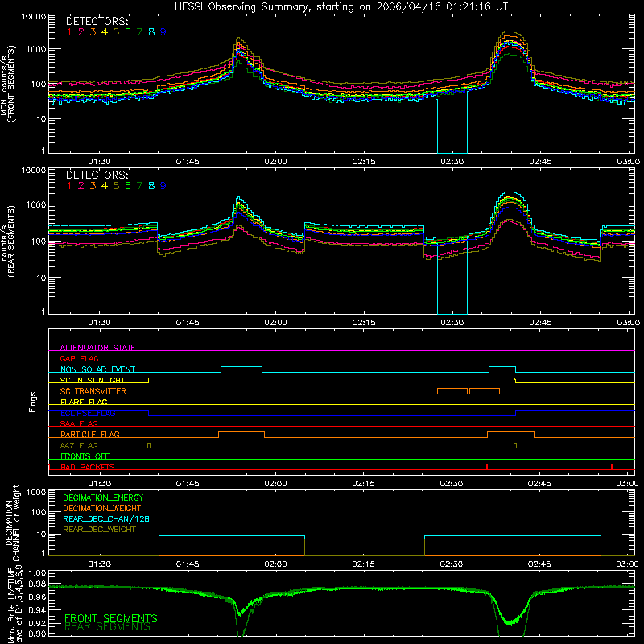Select detector 1 in front segments legend
The image size is (644, 644).
[x=69, y=32]
